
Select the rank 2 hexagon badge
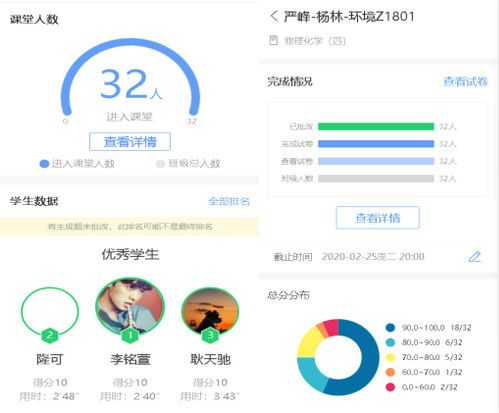coord(50,335)
